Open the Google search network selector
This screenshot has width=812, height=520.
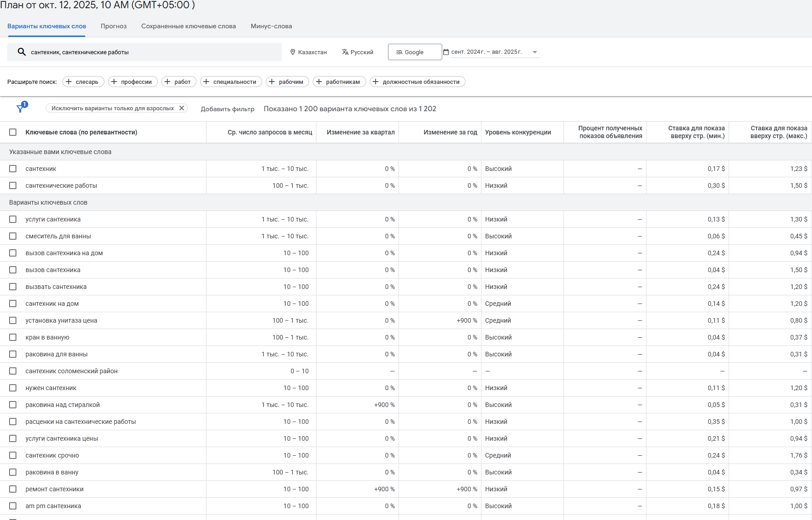(414, 52)
